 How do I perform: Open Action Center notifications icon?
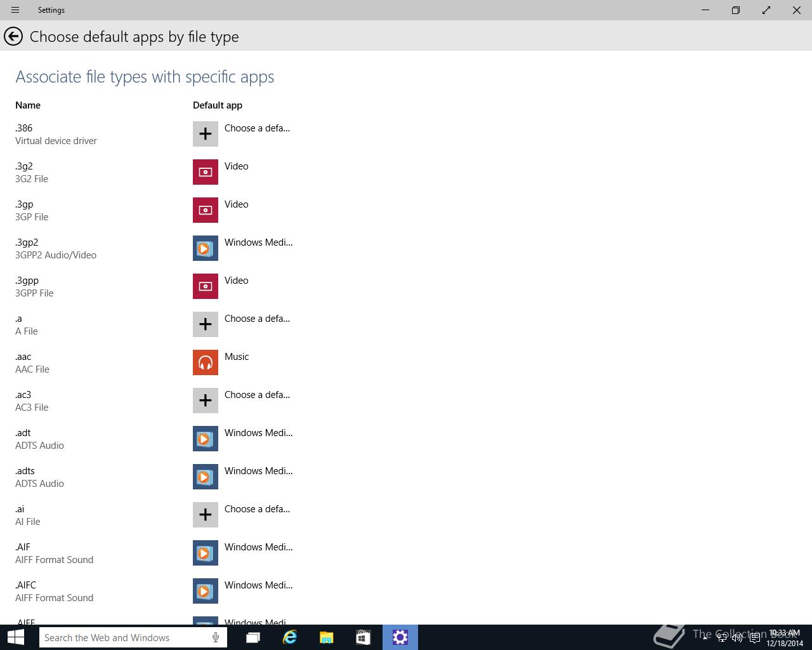tap(754, 638)
